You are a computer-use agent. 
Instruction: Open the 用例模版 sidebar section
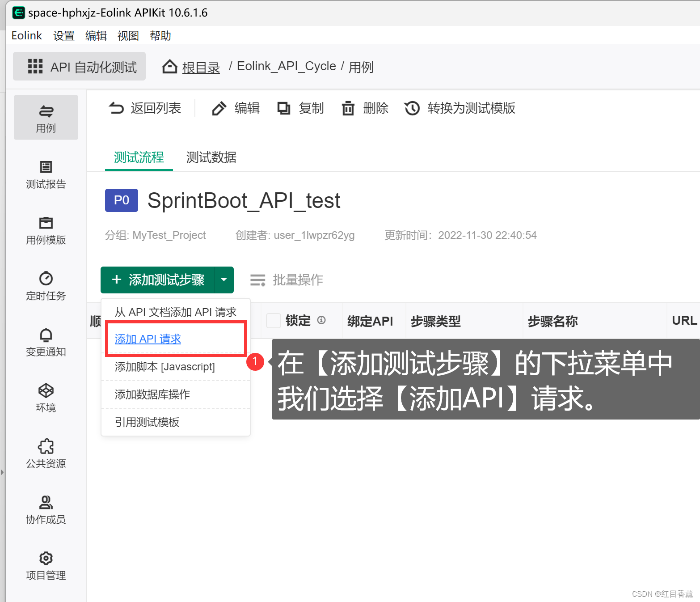46,231
